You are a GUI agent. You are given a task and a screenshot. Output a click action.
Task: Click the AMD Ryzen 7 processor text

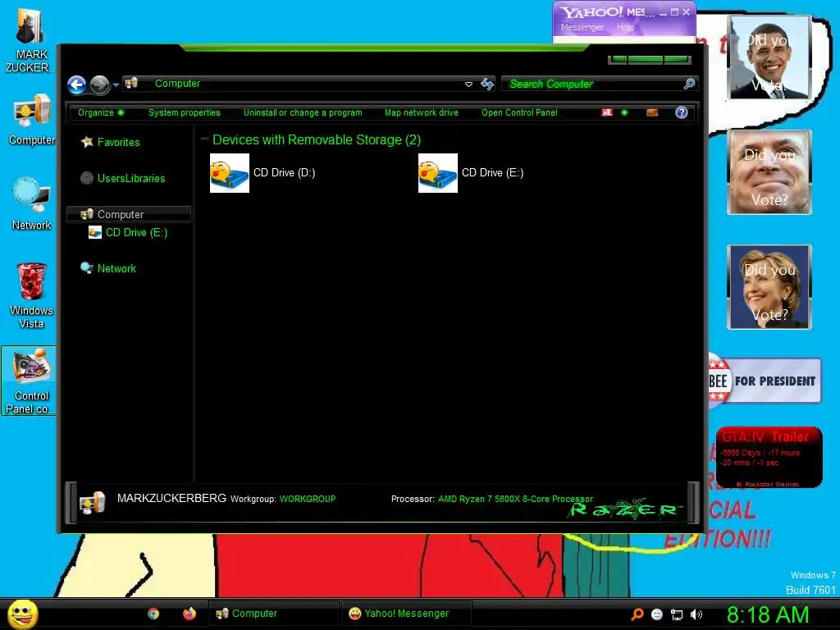tap(515, 499)
